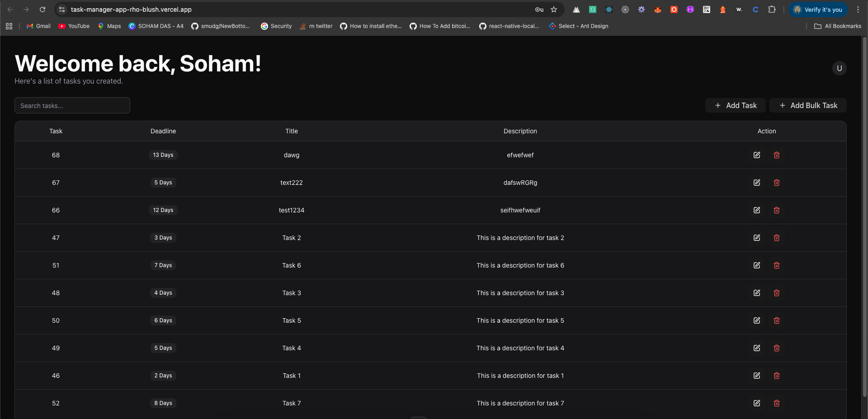Edit Task 3 row
Viewport: 868px width, 419px height.
[757, 293]
